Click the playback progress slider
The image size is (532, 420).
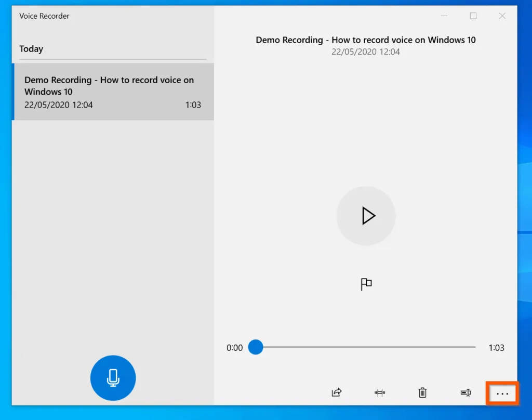364,347
